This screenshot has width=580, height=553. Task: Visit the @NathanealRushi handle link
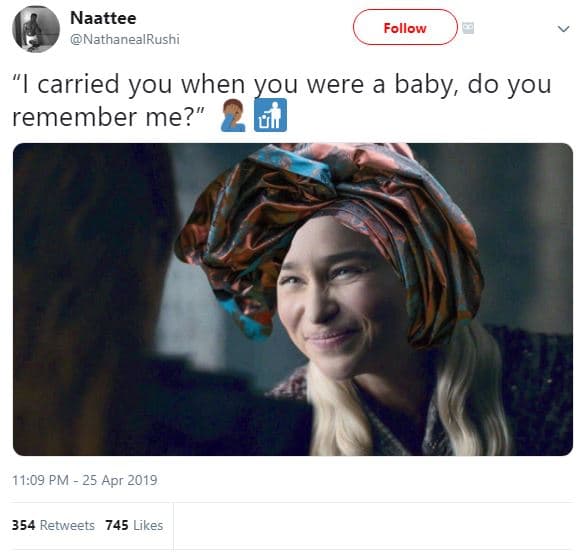pyautogui.click(x=125, y=39)
